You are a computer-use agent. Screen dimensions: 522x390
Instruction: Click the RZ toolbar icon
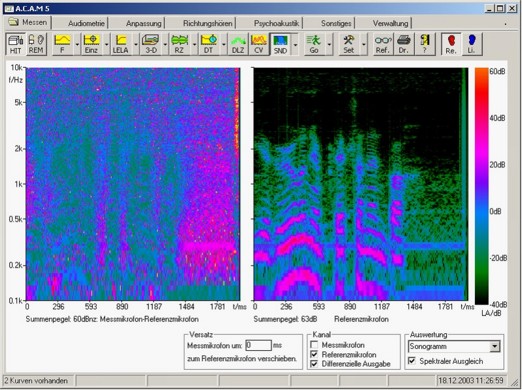(x=179, y=44)
